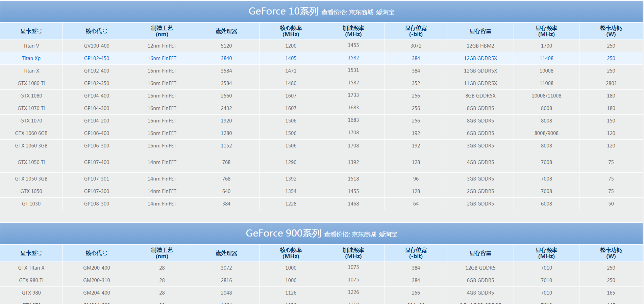Click the GP102-350 core code cell
This screenshot has height=304, width=644.
click(x=97, y=83)
